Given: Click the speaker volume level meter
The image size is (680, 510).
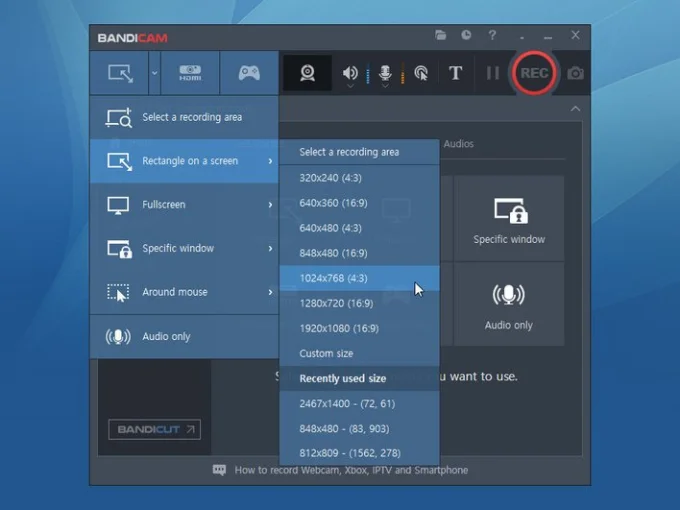Looking at the screenshot, I should tap(368, 73).
